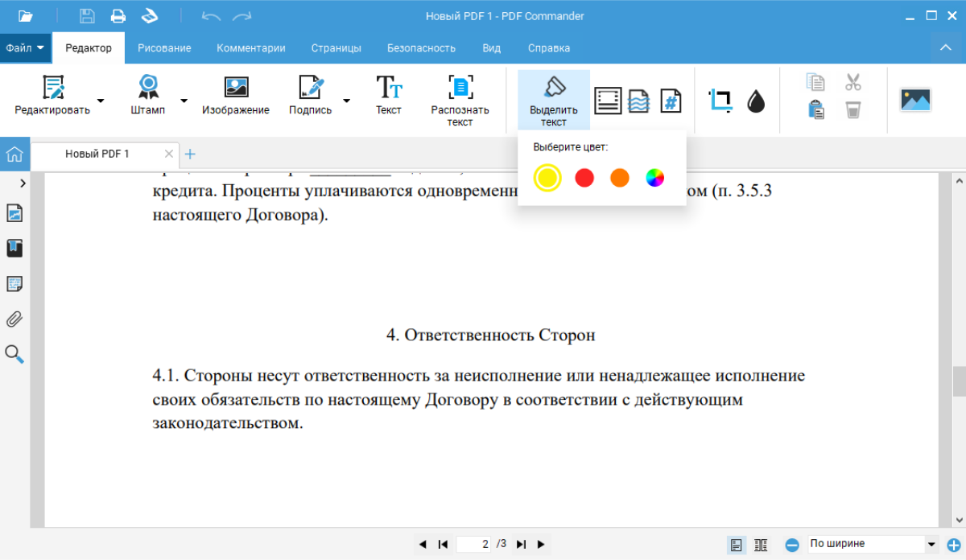Screen dimensions: 966x560
Task: Jump to the first page
Action: click(x=443, y=545)
